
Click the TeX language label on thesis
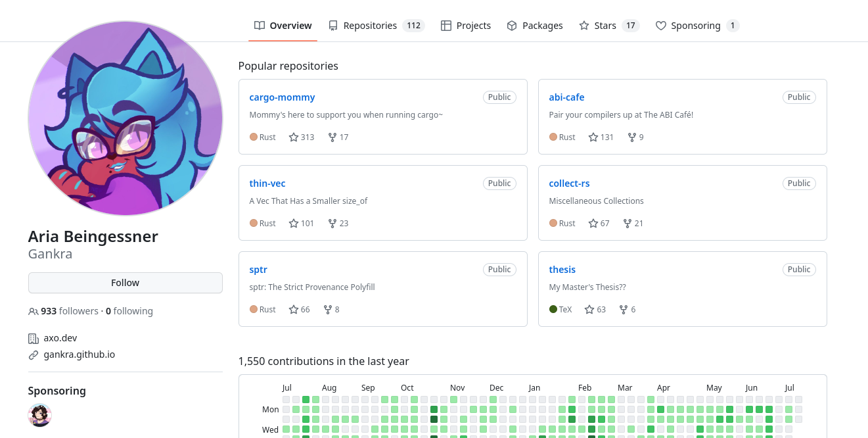565,310
